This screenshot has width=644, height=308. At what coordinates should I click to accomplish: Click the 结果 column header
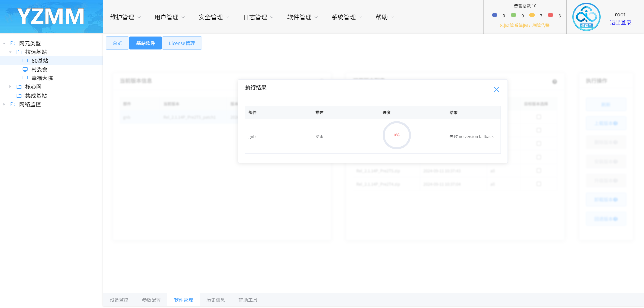coord(474,112)
